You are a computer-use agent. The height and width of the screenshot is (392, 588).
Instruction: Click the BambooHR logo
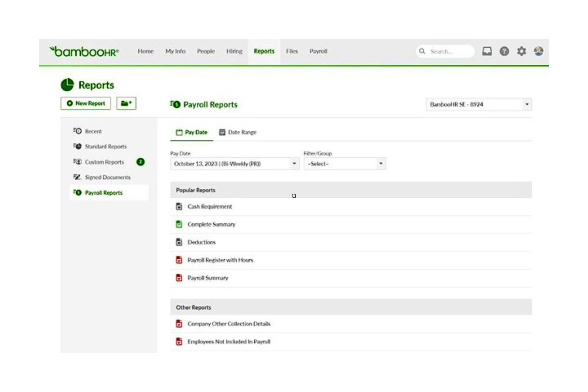click(84, 52)
